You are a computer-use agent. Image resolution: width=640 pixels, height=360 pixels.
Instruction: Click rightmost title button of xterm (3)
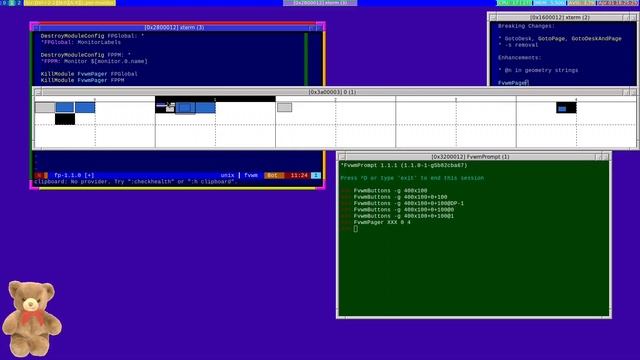pos(319,28)
